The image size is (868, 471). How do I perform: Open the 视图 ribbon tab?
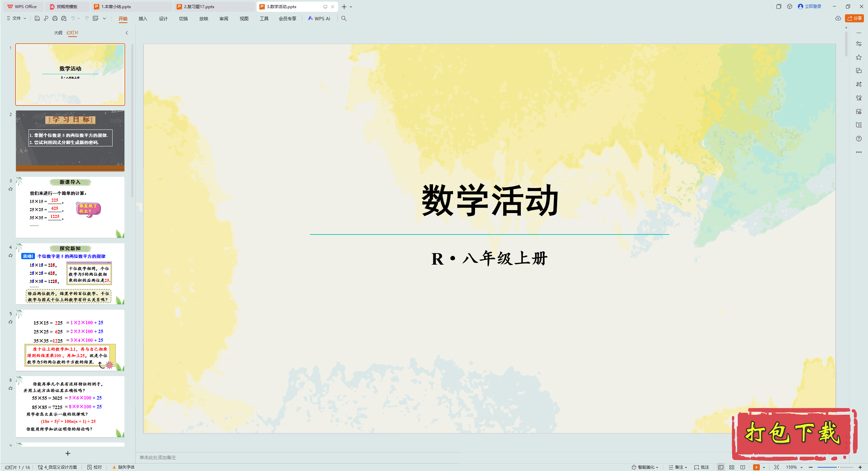coord(244,19)
